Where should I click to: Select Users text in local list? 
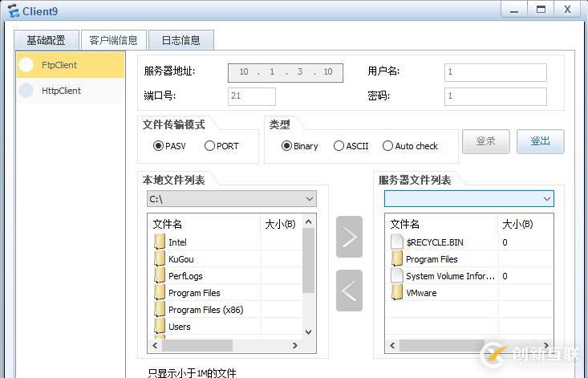[x=180, y=327]
